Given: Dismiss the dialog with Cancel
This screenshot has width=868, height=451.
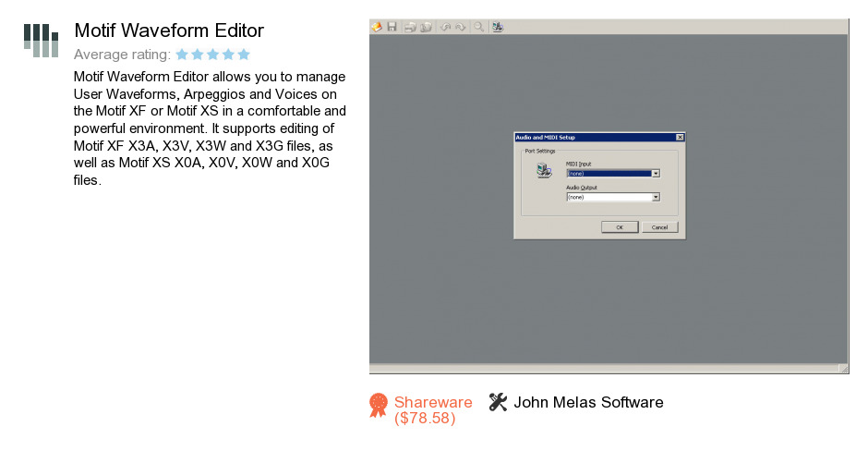Looking at the screenshot, I should click(x=660, y=227).
